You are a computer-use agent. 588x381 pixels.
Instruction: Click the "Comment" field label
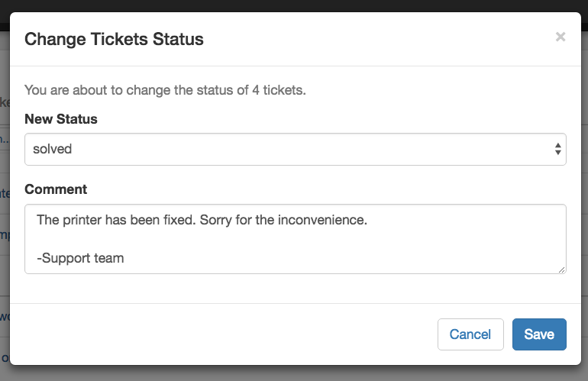click(x=56, y=189)
